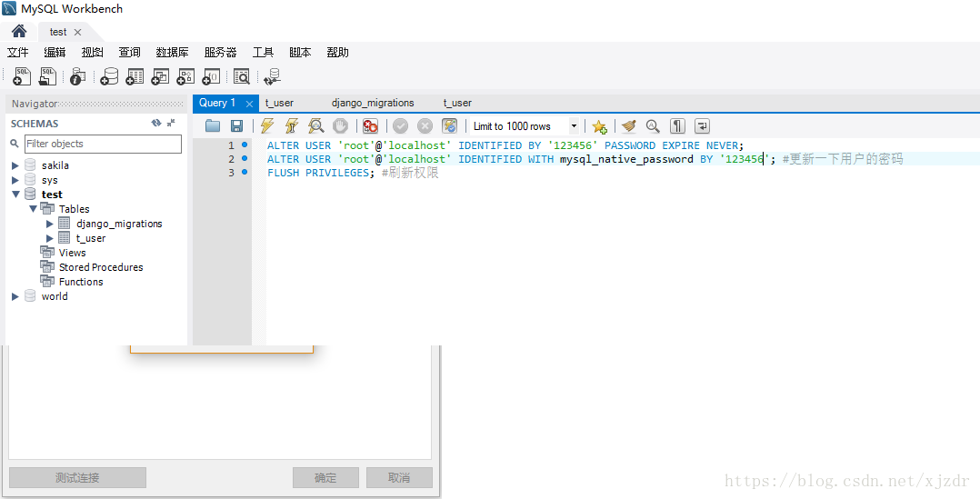This screenshot has width=980, height=499.
Task: Switch to the django_migrations tab
Action: [373, 103]
